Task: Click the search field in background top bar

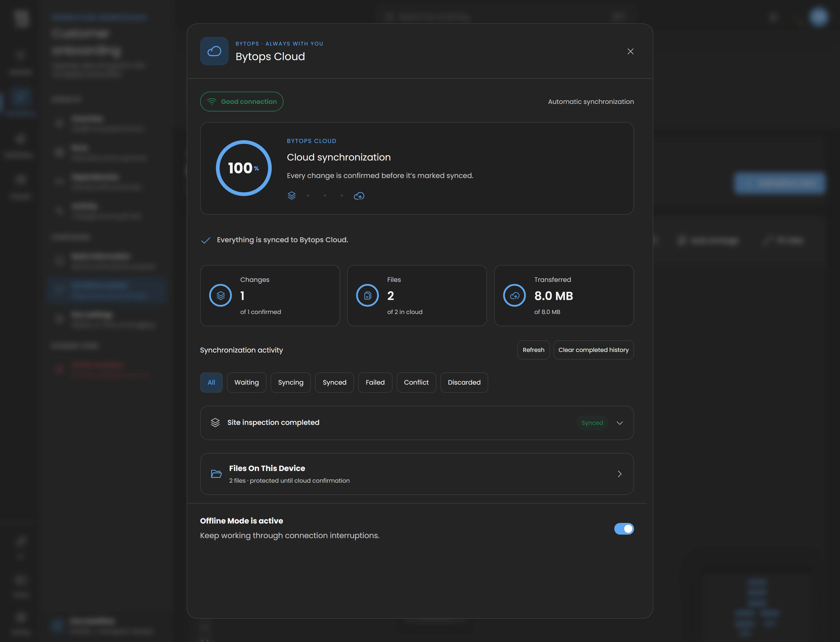Action: tap(507, 16)
